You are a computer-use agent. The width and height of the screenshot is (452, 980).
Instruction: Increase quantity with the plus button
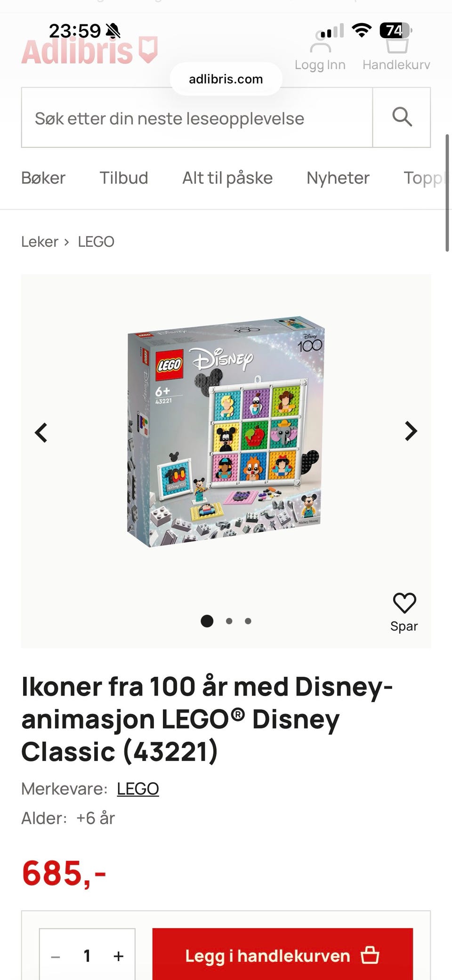[x=119, y=956]
